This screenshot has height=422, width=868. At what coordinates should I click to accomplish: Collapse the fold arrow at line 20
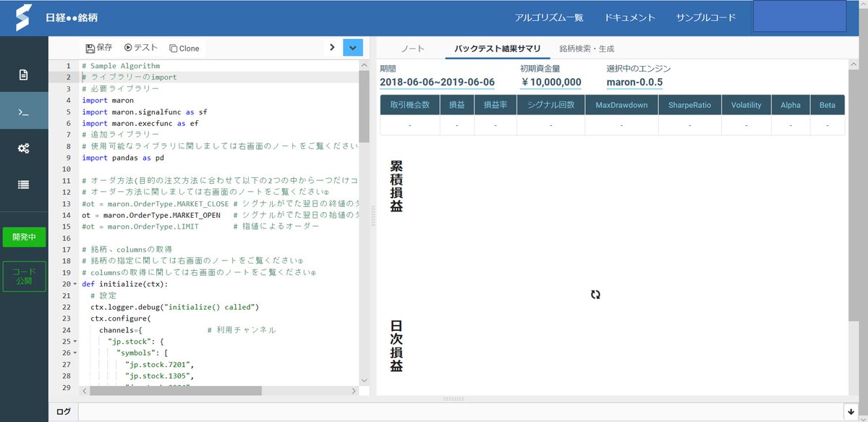[75, 284]
